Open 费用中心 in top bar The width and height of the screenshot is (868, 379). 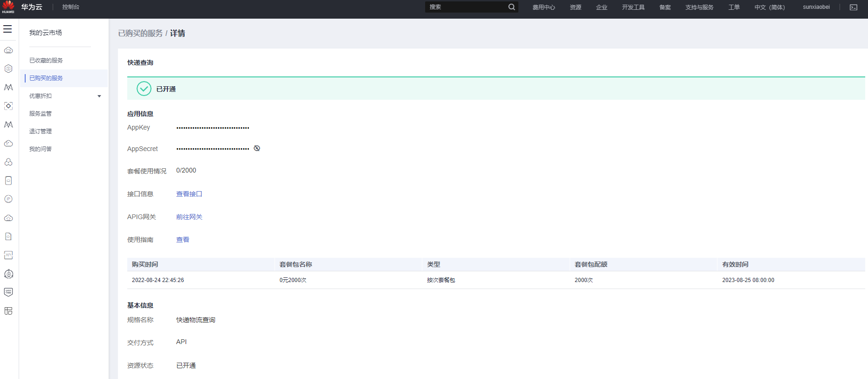pos(544,7)
